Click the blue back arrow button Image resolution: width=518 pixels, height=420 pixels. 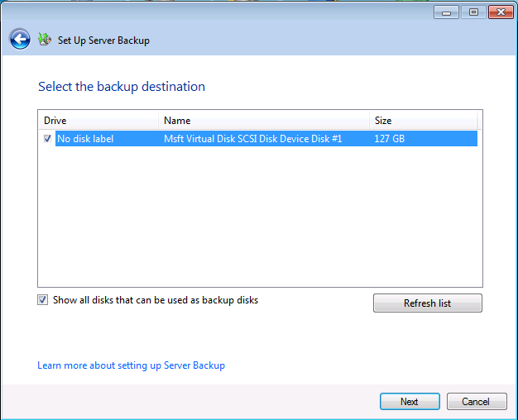tap(20, 39)
